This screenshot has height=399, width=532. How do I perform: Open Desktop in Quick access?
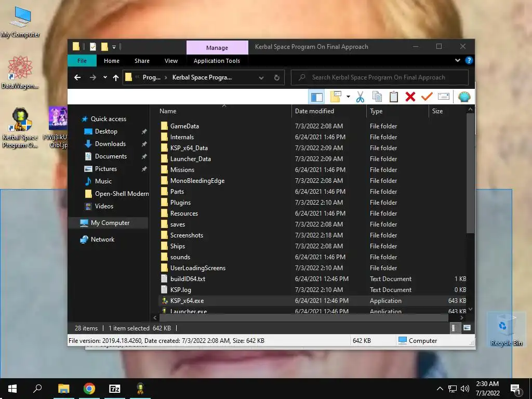coord(106,131)
